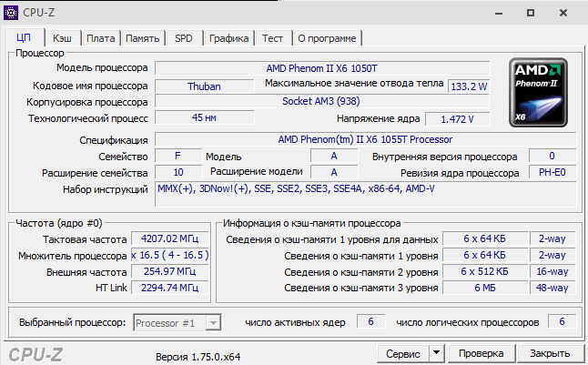Image resolution: width=588 pixels, height=365 pixels.
Task: Maximize the CPU-Z window
Action: tap(531, 13)
